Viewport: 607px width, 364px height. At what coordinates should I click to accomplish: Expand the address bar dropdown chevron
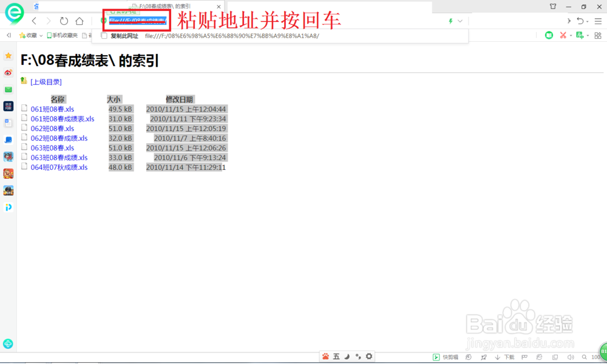[460, 21]
